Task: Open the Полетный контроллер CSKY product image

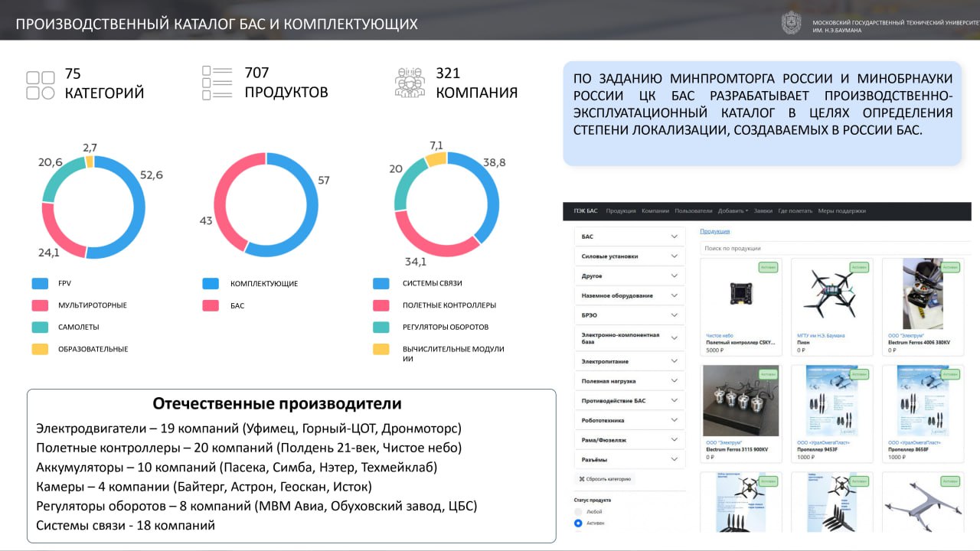Action: tap(740, 294)
